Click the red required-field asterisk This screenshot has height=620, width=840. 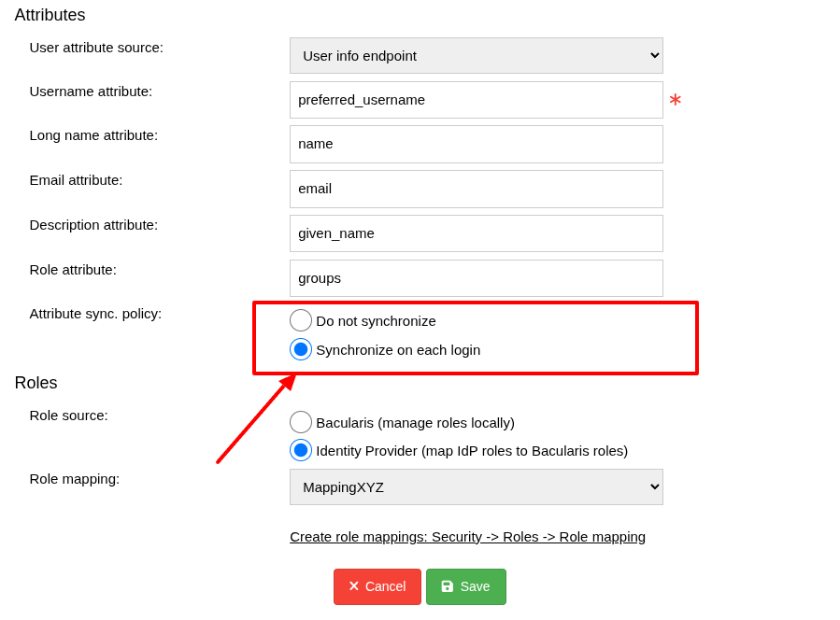click(x=675, y=100)
